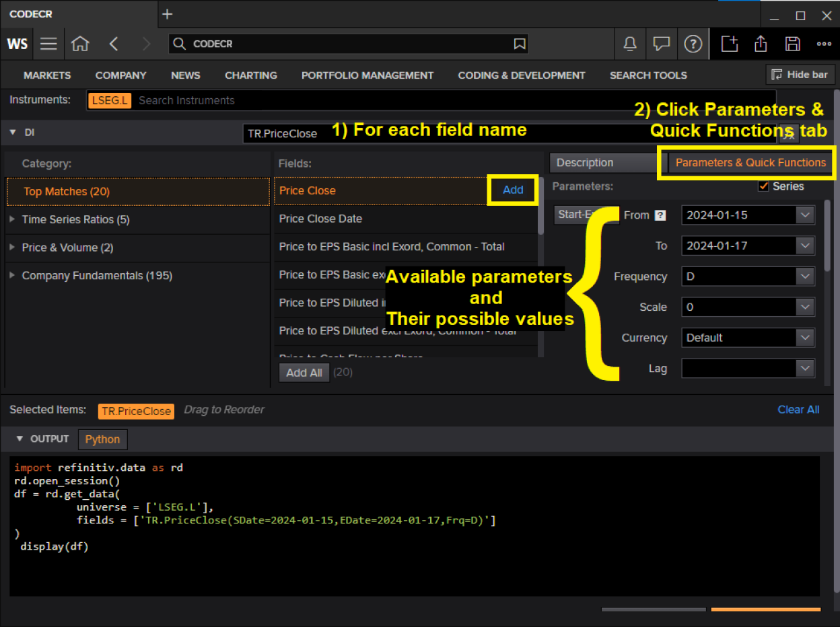Expand the Company Fundamentals category
The width and height of the screenshot is (840, 627).
coord(12,276)
